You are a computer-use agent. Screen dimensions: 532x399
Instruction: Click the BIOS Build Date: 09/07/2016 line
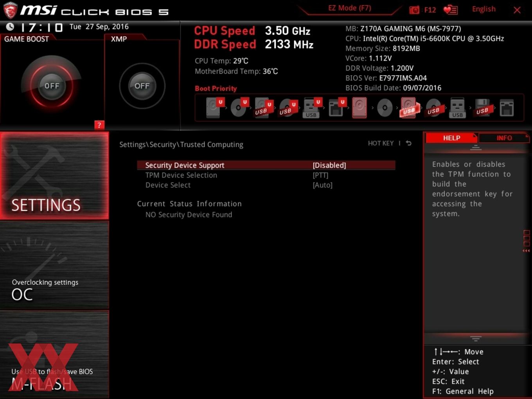point(393,88)
